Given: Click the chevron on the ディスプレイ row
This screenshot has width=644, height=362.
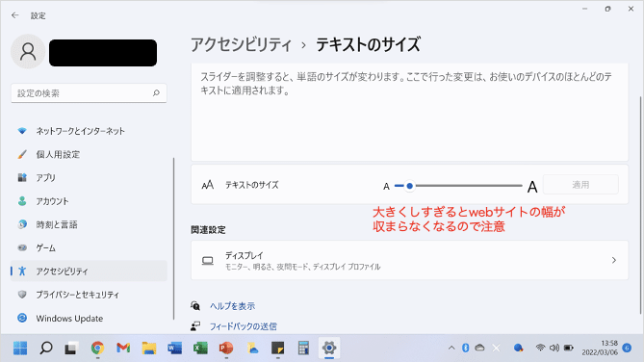Looking at the screenshot, I should click(613, 260).
